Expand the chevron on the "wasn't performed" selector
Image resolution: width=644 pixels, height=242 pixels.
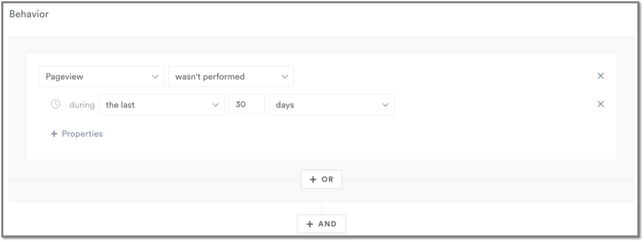click(285, 76)
